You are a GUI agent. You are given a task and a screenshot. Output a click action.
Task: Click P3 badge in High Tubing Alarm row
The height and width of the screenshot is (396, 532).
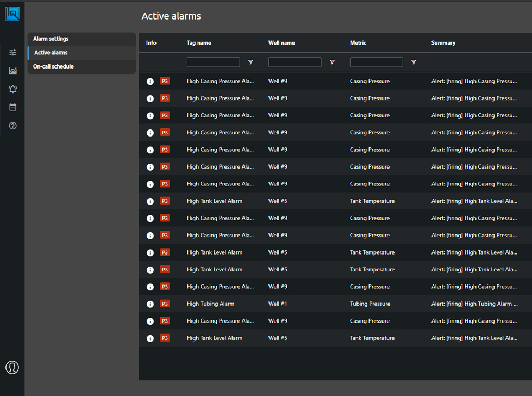click(x=165, y=304)
